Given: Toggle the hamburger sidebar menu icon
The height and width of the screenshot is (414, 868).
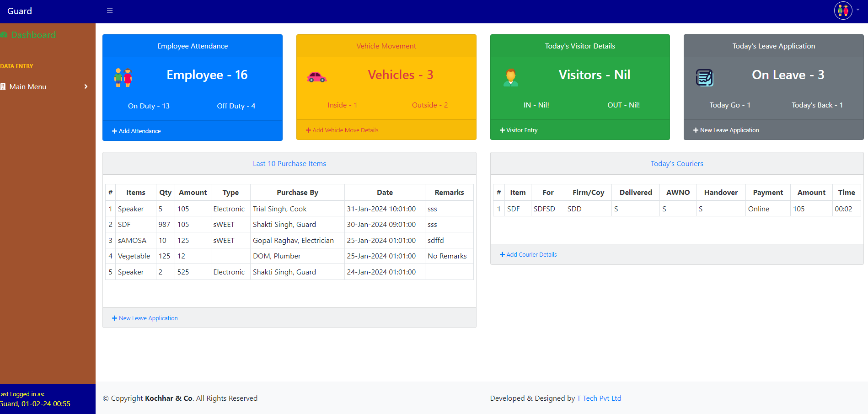Looking at the screenshot, I should coord(110,11).
